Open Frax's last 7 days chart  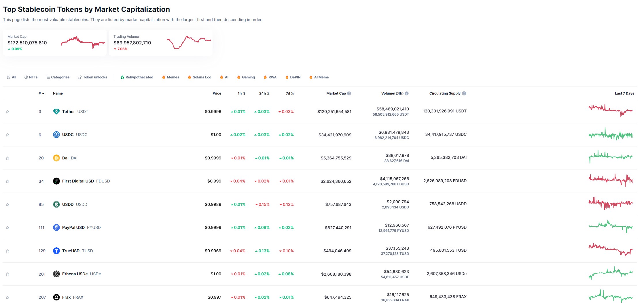click(610, 297)
